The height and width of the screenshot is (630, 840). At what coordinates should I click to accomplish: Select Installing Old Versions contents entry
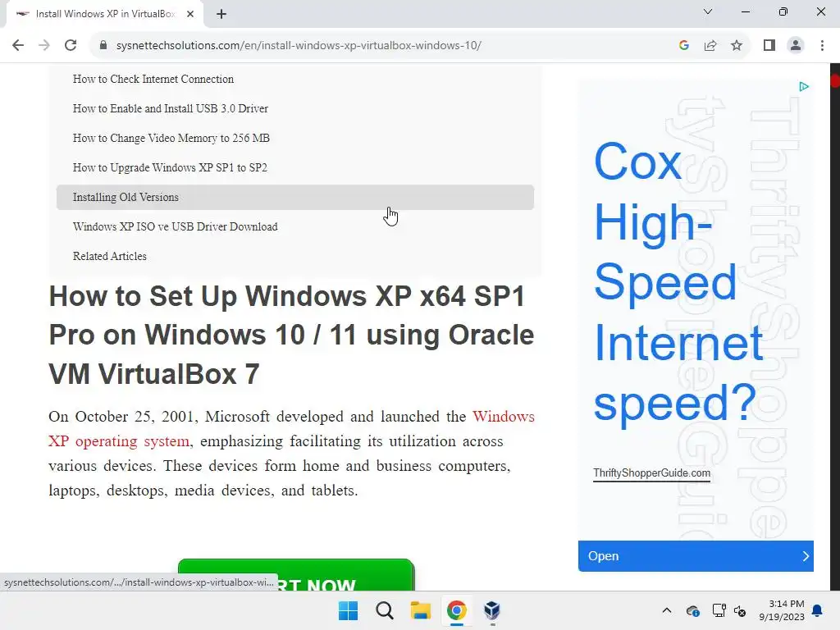click(295, 197)
